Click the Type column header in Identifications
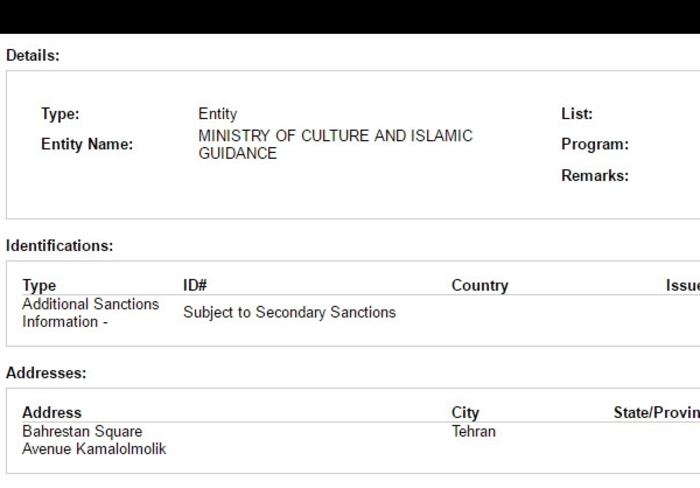700x488 pixels. 39,285
